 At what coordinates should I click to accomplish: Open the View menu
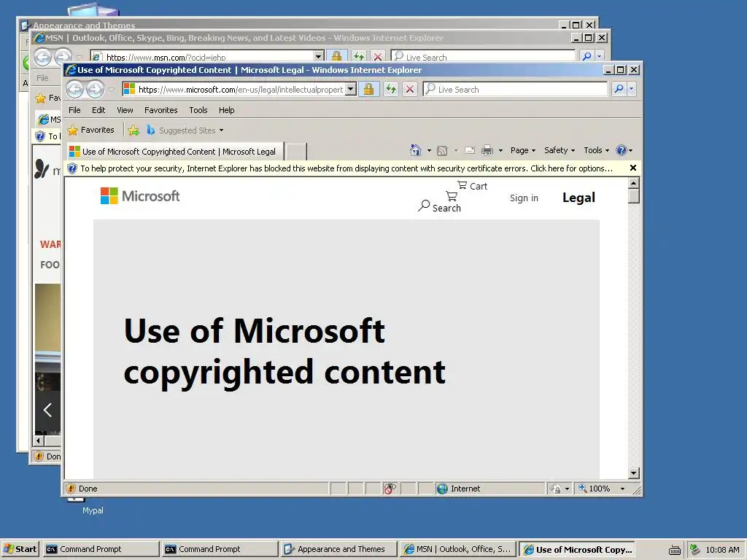tap(125, 110)
